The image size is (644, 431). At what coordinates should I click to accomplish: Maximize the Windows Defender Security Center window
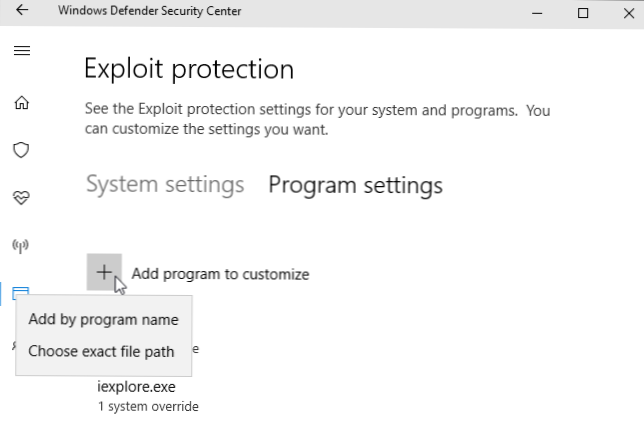[x=583, y=12]
